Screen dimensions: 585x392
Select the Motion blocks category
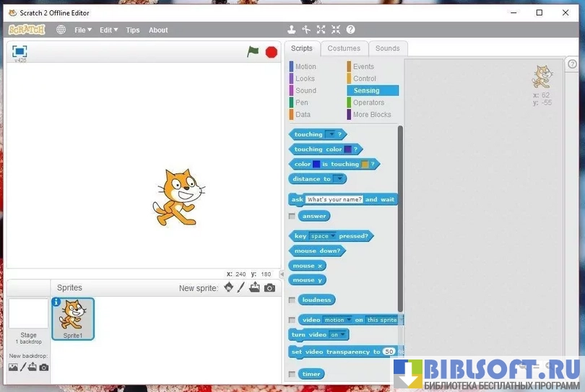pos(305,66)
